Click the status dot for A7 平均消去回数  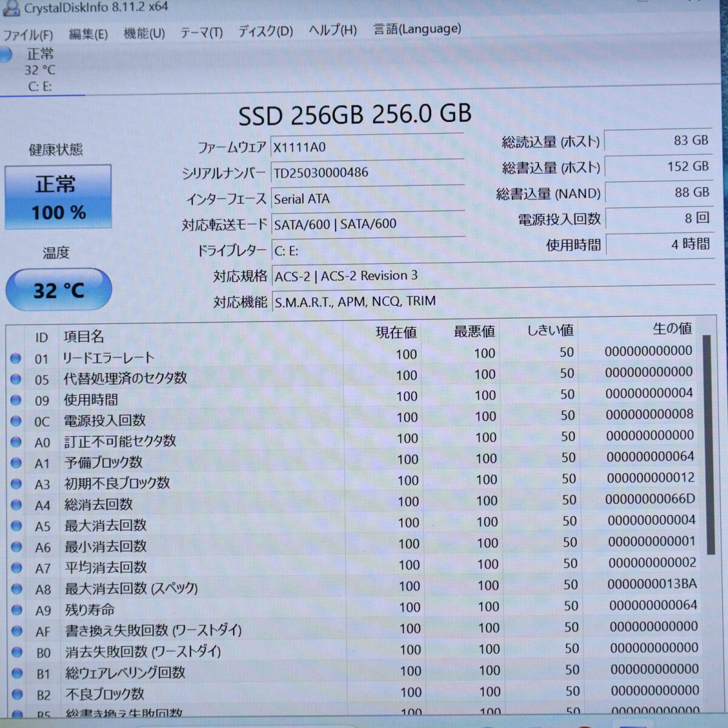click(x=16, y=568)
